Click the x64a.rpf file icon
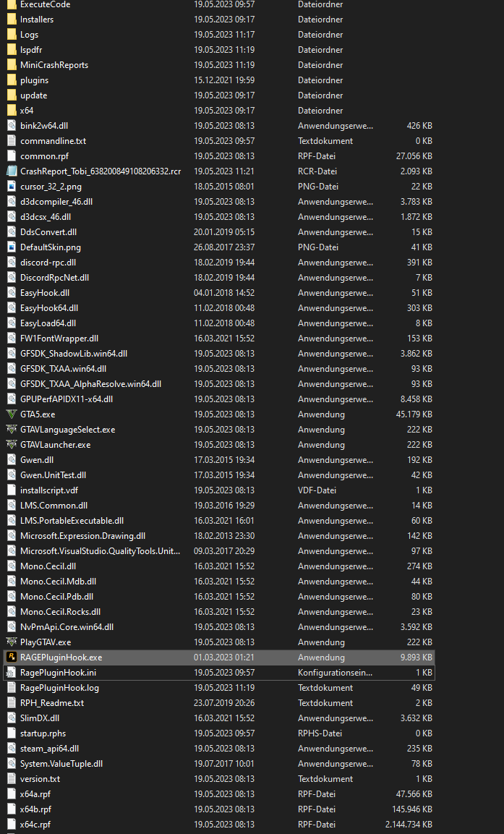The image size is (504, 834). [12, 794]
